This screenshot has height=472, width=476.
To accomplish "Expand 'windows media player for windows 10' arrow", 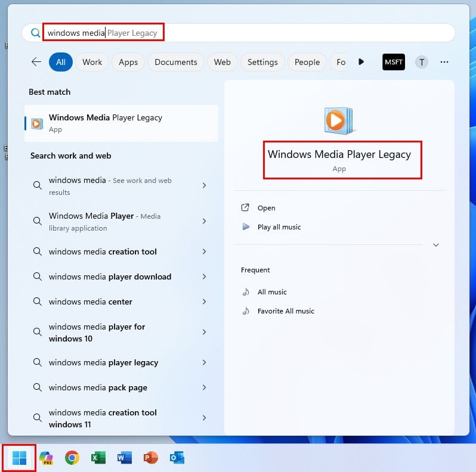I will pyautogui.click(x=205, y=332).
